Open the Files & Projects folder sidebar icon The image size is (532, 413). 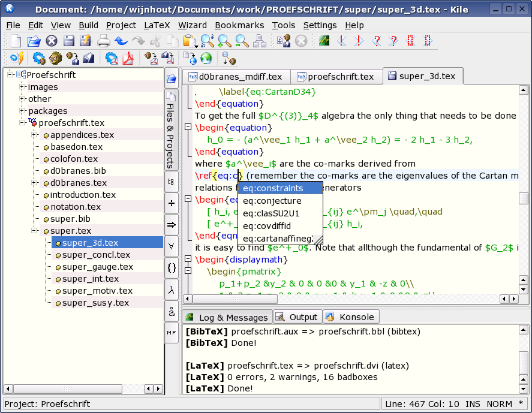pos(172,79)
